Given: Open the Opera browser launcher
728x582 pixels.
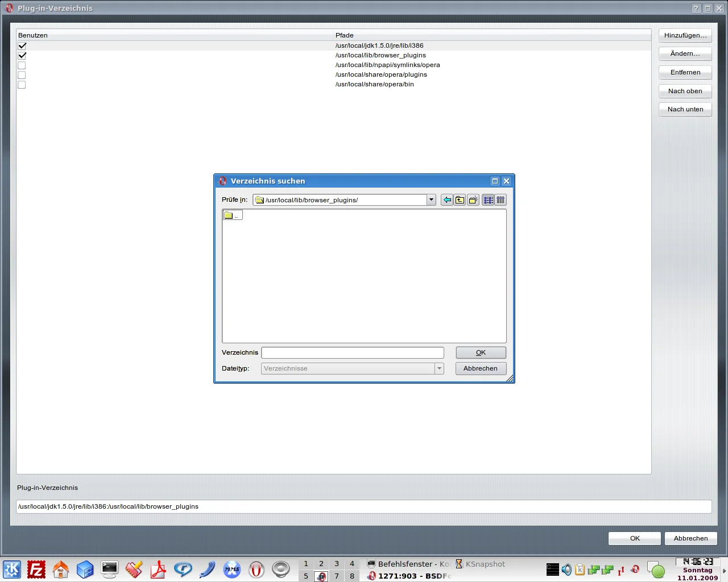Looking at the screenshot, I should coord(257,569).
